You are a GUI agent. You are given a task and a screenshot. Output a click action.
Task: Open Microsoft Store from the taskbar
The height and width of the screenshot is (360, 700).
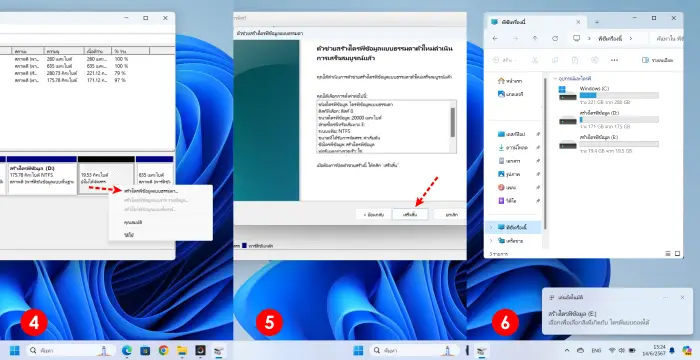click(x=145, y=351)
